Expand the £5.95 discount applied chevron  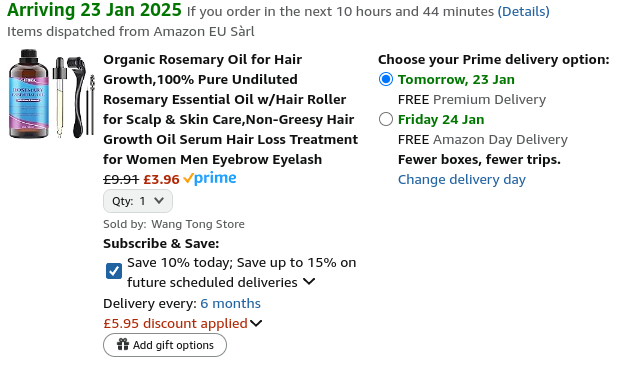(256, 323)
